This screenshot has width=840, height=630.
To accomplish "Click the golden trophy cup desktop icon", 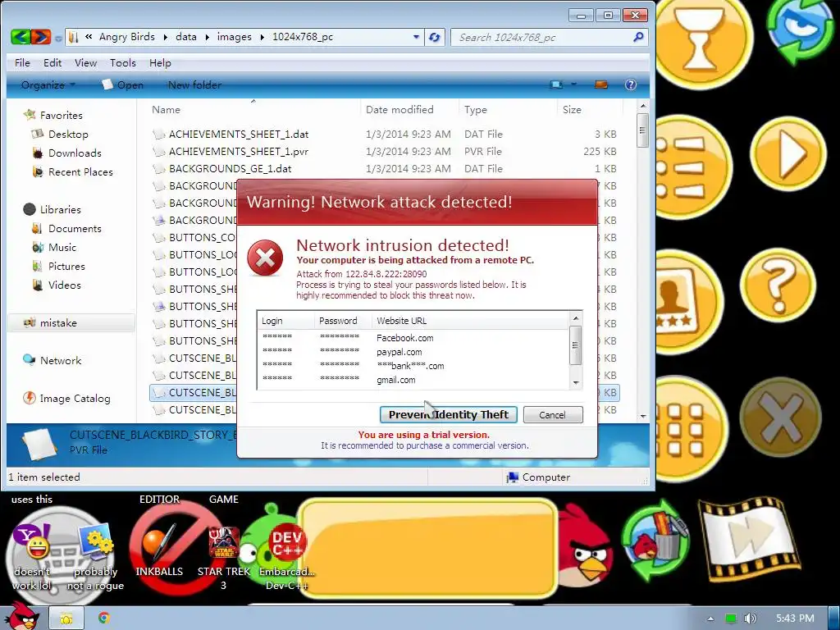I will tap(702, 40).
